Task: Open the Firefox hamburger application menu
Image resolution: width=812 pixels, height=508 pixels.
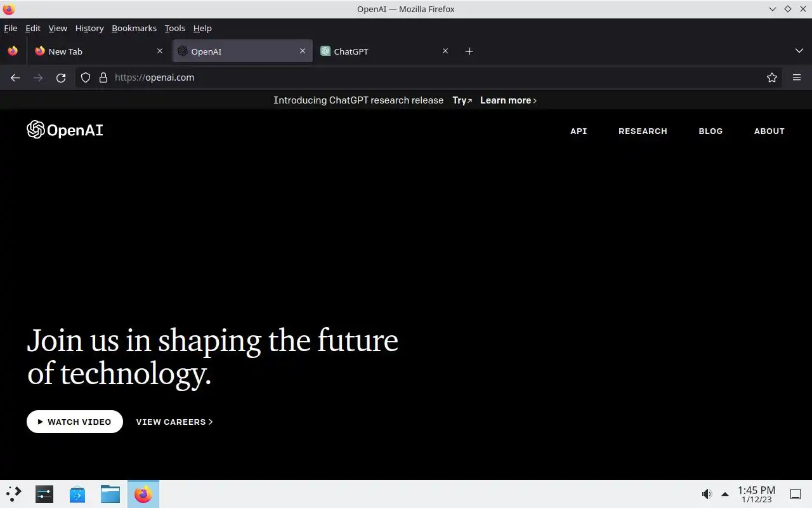Action: pyautogui.click(x=797, y=77)
